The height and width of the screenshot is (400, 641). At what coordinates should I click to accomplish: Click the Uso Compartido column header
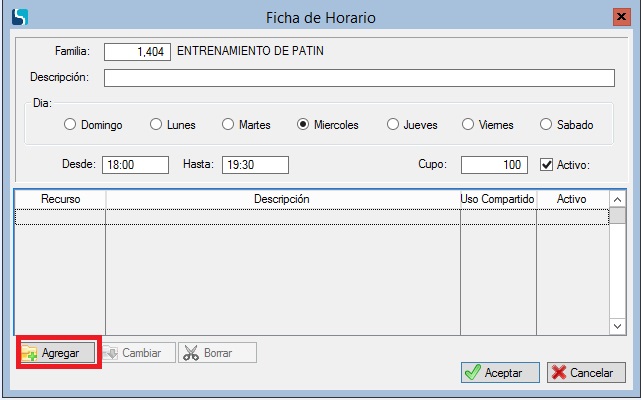[x=497, y=199]
